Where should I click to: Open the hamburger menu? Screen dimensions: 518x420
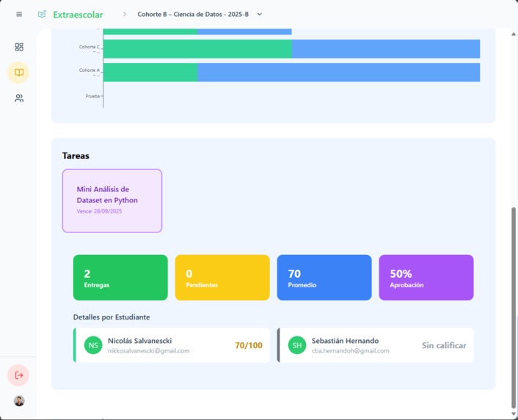(x=19, y=14)
